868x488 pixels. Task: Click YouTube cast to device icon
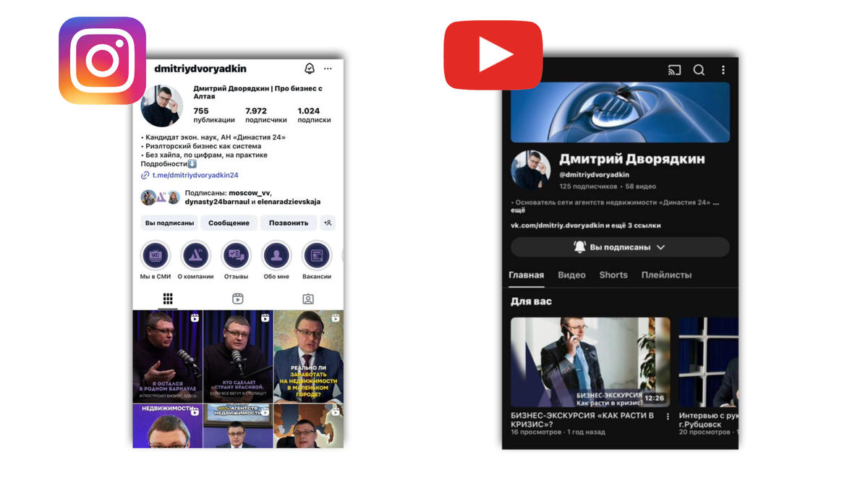pyautogui.click(x=674, y=70)
